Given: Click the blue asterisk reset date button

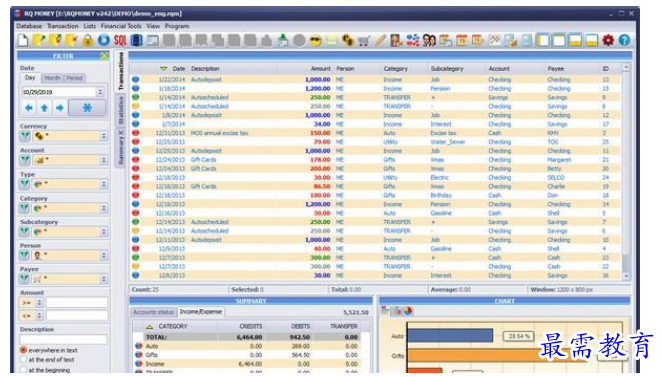Looking at the screenshot, I should coord(87,108).
